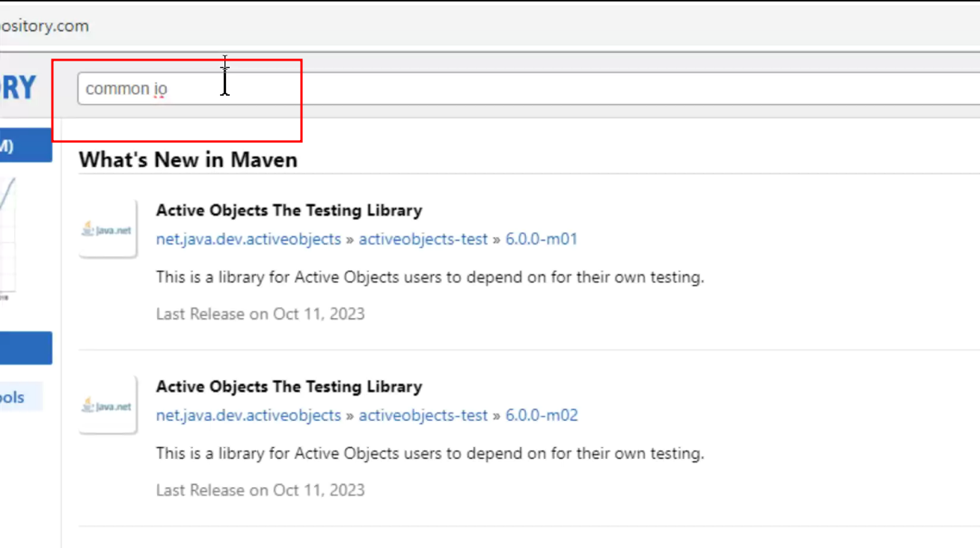Click the browser address bar showing ository.com
The height and width of the screenshot is (548, 980).
pos(490,25)
